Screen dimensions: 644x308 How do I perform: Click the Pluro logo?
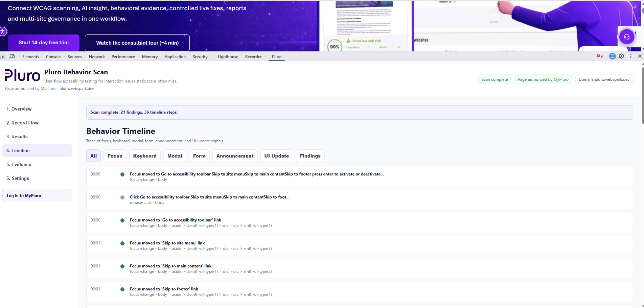pyautogui.click(x=23, y=75)
